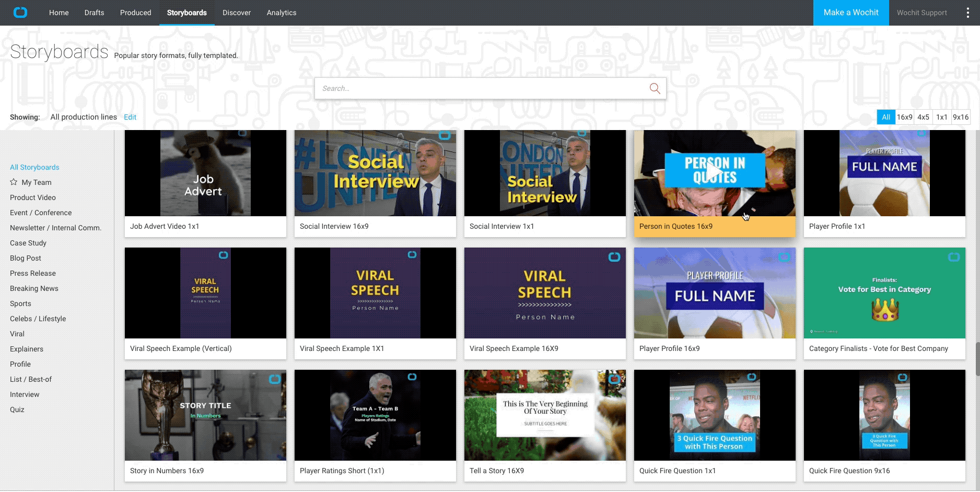980x492 pixels.
Task: Select the All aspect ratio filter
Action: tap(886, 117)
